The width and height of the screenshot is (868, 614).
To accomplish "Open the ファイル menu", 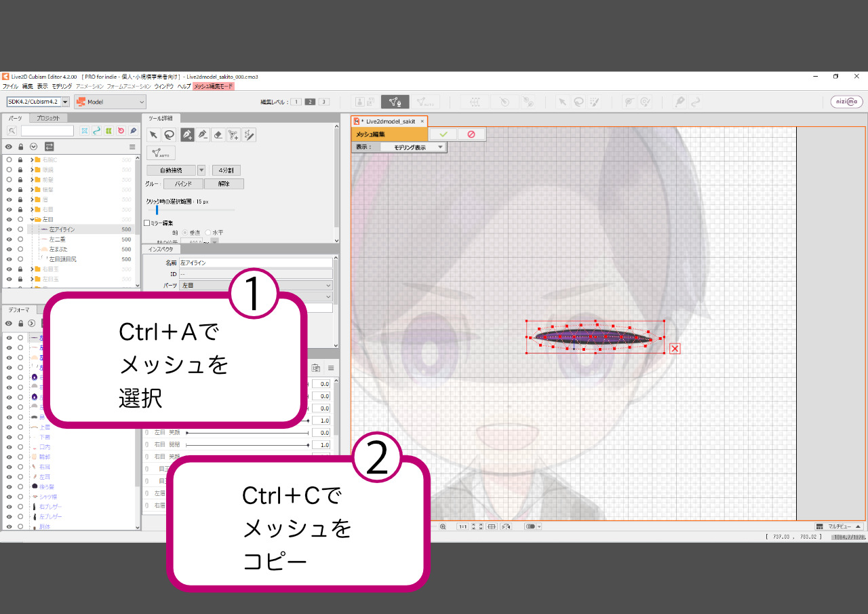I will coord(10,86).
